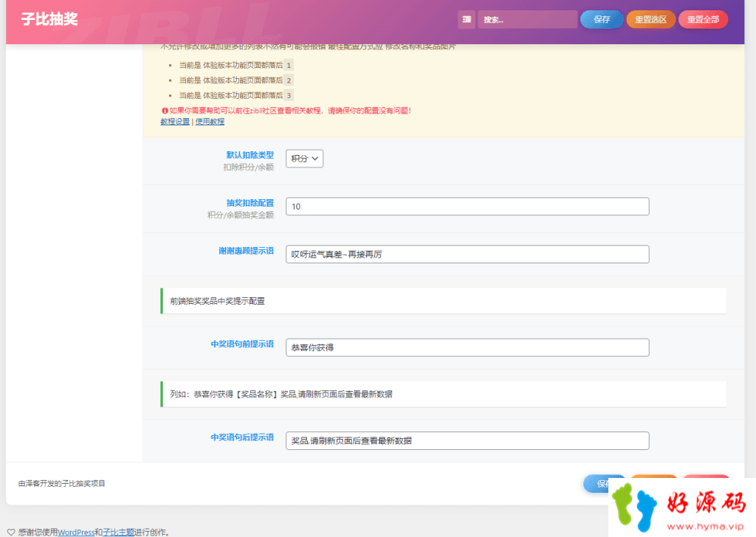Click the red warning icon before 如果你需要帮助

(165, 111)
